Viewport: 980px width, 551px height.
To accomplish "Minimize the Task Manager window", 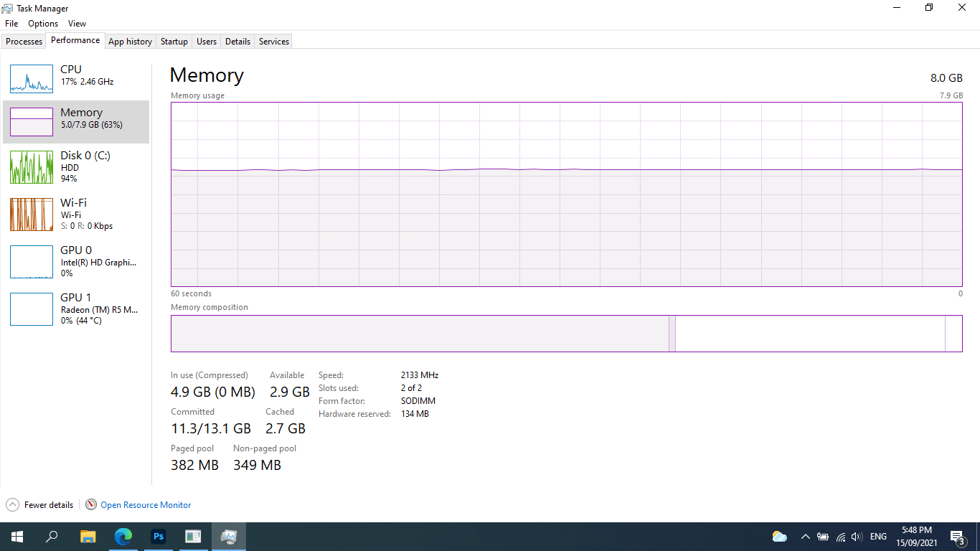I will point(897,8).
